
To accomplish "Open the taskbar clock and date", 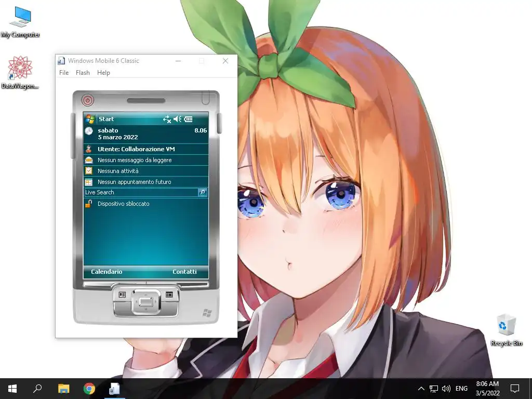I will [x=487, y=389].
